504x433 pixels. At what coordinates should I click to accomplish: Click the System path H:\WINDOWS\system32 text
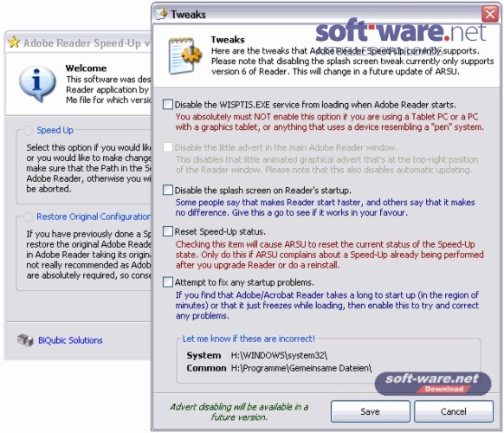[x=279, y=355]
